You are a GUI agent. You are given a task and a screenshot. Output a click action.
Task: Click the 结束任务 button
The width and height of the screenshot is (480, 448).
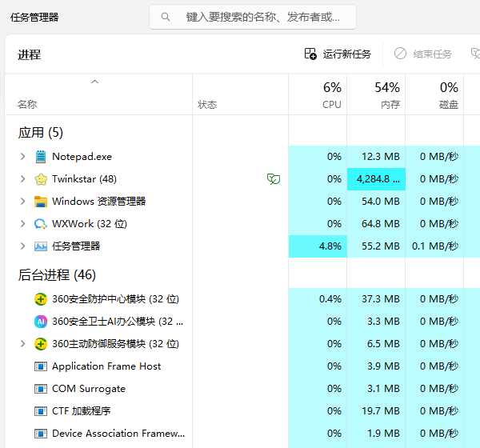click(423, 54)
